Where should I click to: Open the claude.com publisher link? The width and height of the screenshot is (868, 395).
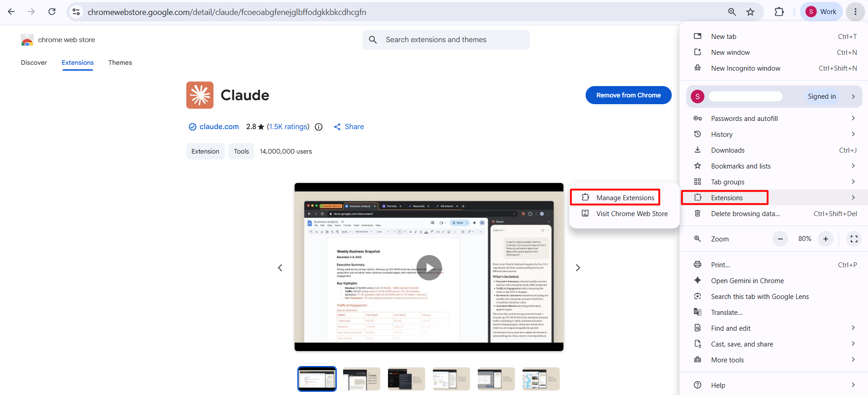click(219, 127)
